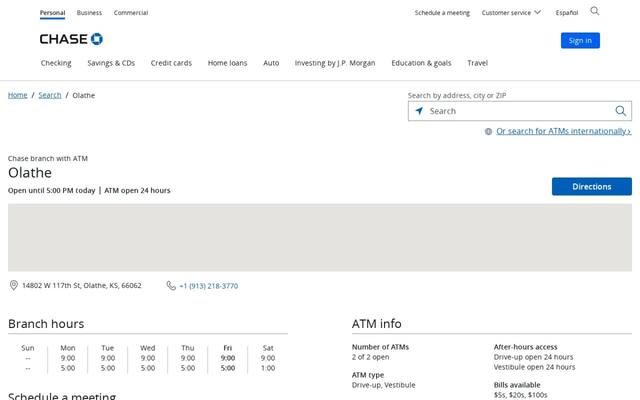Viewport: 640px width, 400px height.
Task: Switch language to Español
Action: click(567, 13)
